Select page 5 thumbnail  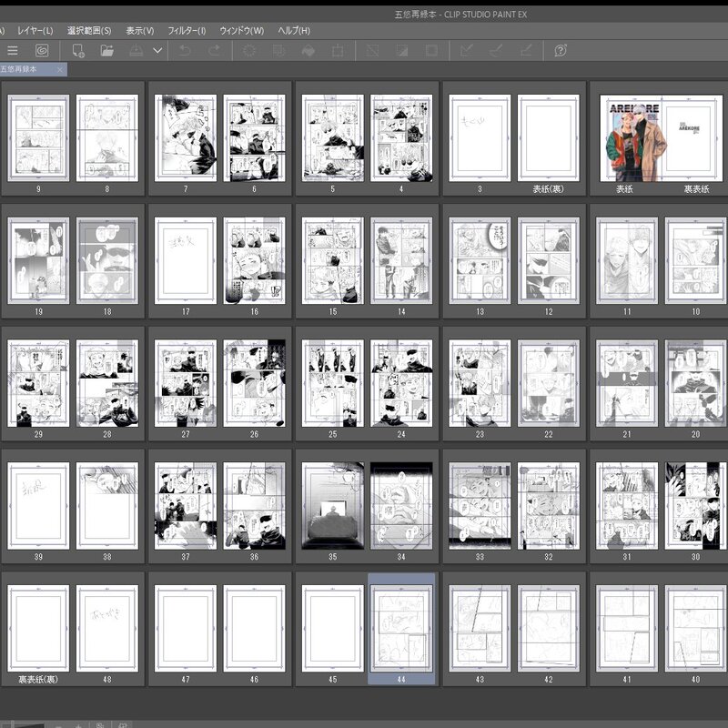pos(332,138)
